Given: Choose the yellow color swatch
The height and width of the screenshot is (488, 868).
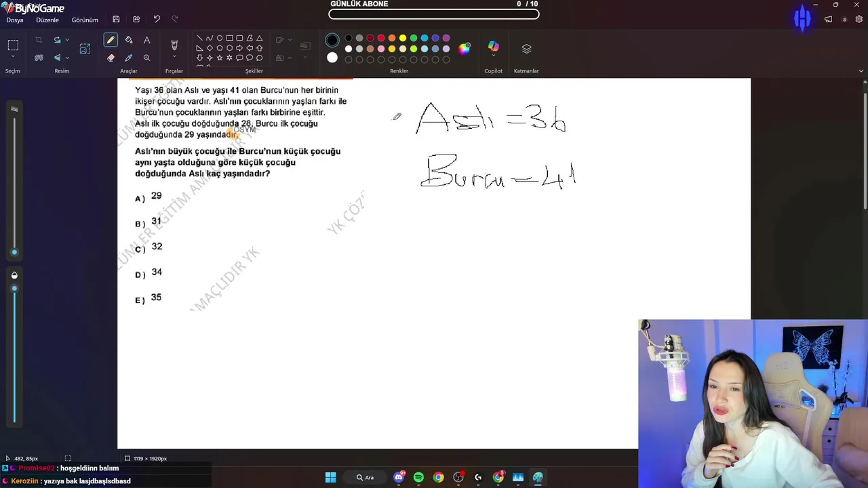Looking at the screenshot, I should [403, 38].
